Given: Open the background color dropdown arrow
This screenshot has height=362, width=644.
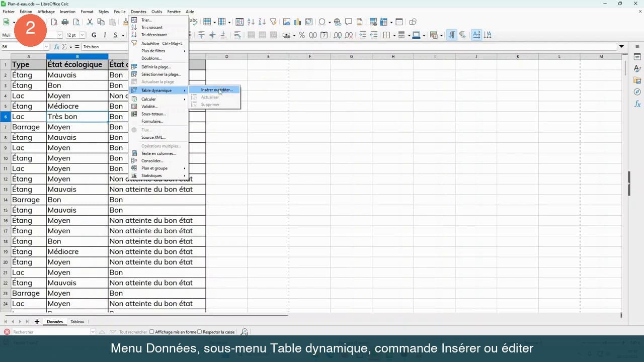Looking at the screenshot, I should [424, 35].
